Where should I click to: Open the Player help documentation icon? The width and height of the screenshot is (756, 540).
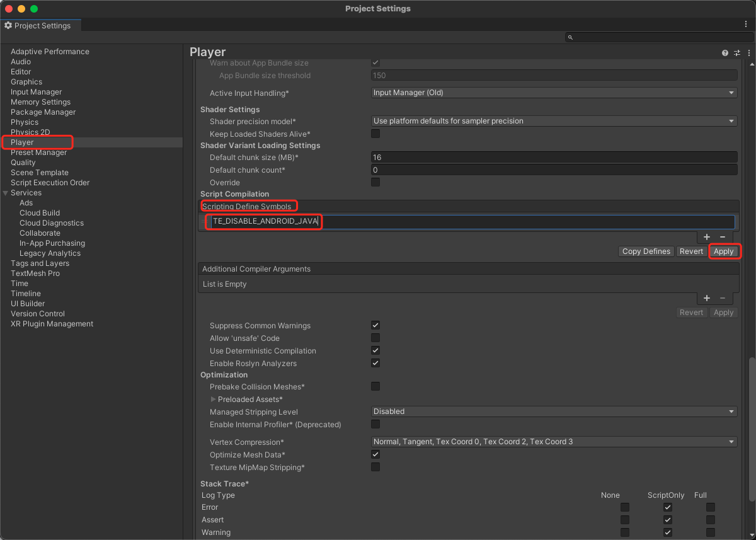(x=725, y=53)
